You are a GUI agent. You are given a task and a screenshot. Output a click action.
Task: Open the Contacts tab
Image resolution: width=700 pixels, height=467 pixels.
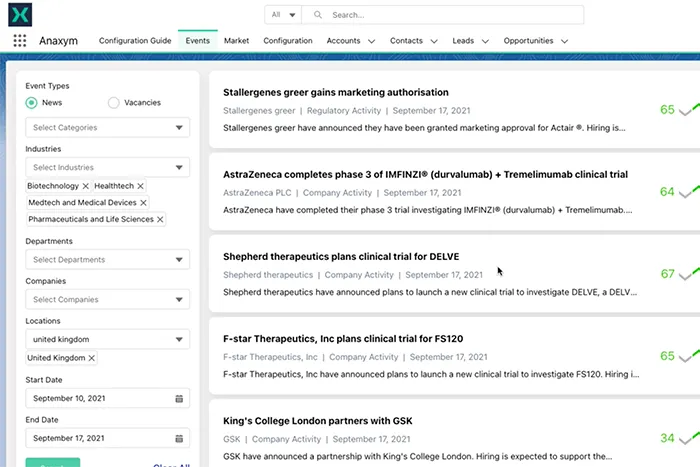[406, 41]
